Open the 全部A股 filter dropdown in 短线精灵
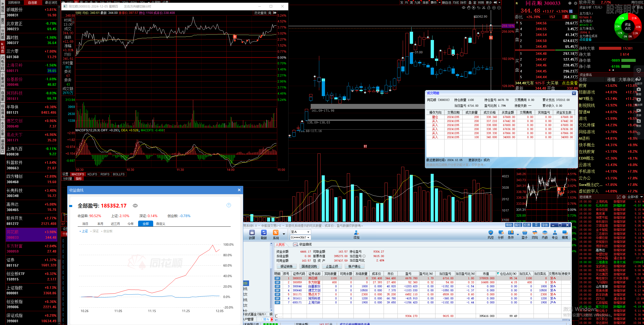Image resolution: width=644 pixels, height=325 pixels. pyautogui.click(x=635, y=197)
